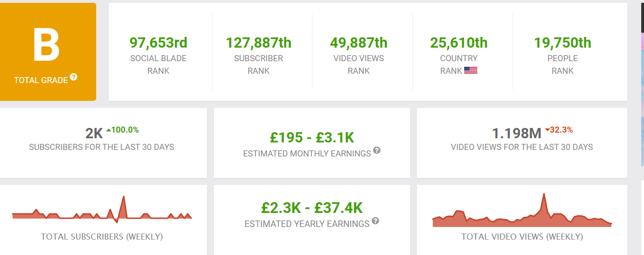Open the Total Video Views weekly chart
The height and width of the screenshot is (255, 644).
coord(522,211)
